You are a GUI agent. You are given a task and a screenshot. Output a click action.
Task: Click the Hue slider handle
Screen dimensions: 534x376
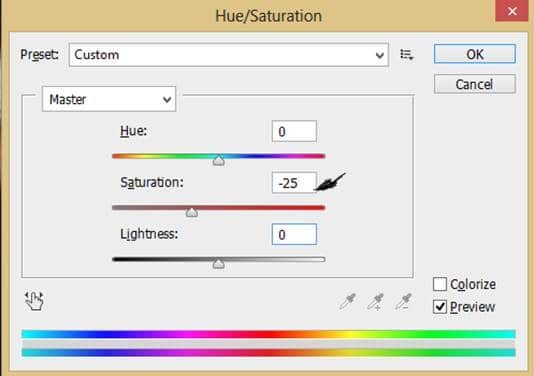(x=219, y=160)
